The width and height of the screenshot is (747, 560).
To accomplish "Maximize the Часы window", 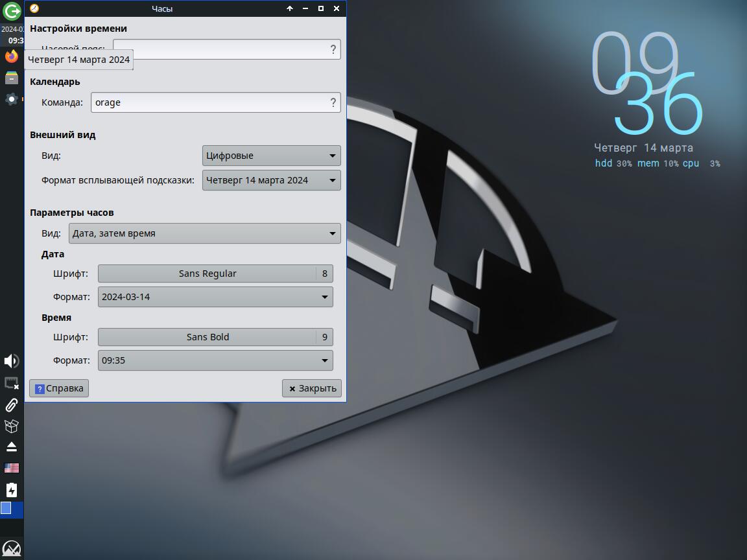I will pyautogui.click(x=321, y=8).
